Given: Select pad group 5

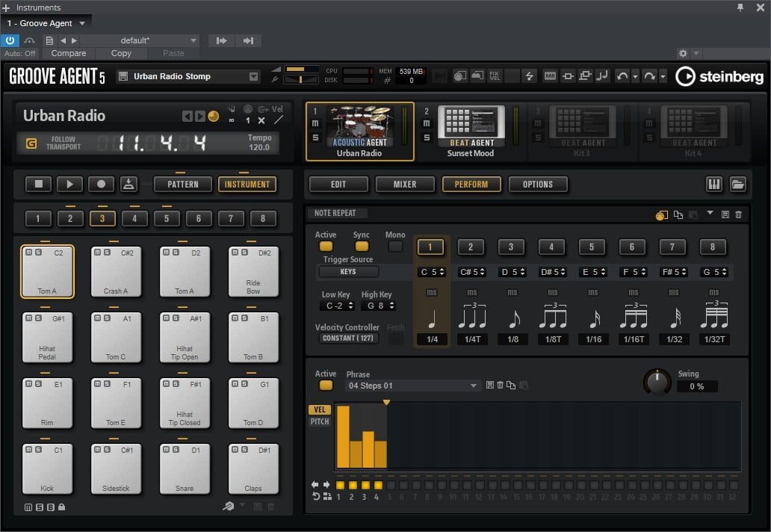Looking at the screenshot, I should click(x=166, y=218).
